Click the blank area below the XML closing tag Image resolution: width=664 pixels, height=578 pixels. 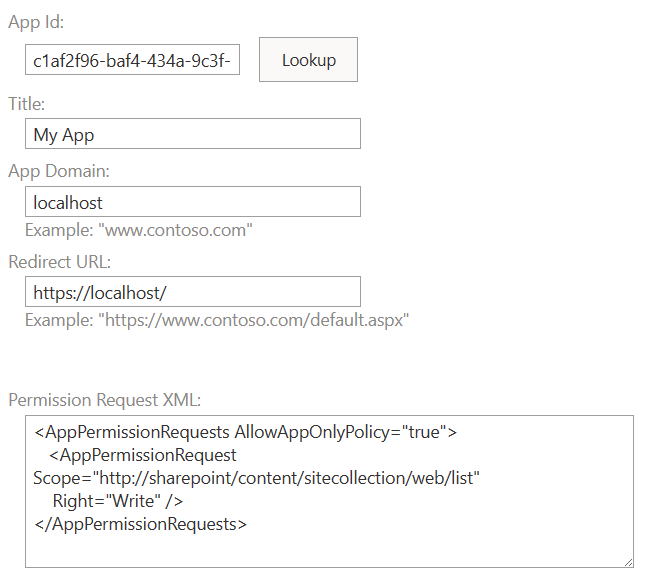point(329,548)
